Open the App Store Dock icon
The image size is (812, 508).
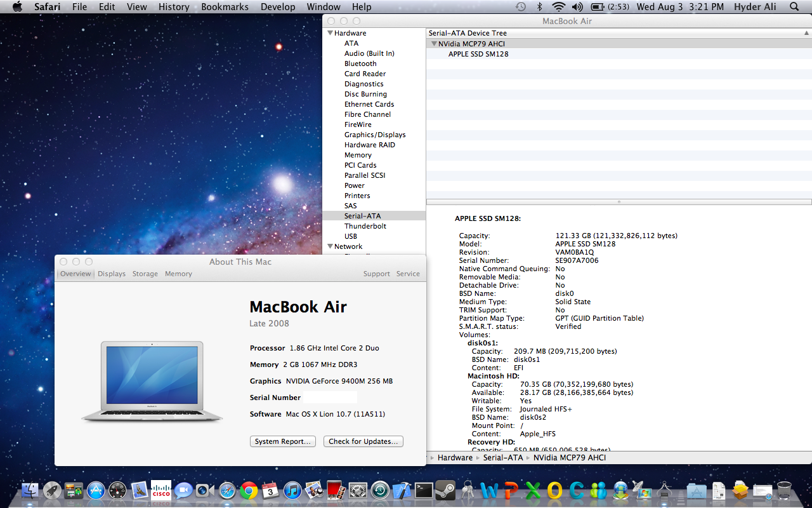(x=96, y=490)
